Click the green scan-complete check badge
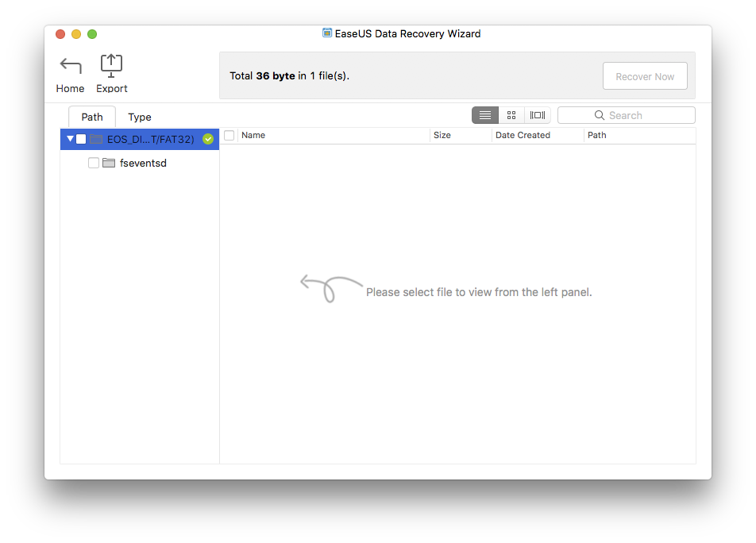Image resolution: width=756 pixels, height=543 pixels. (208, 139)
